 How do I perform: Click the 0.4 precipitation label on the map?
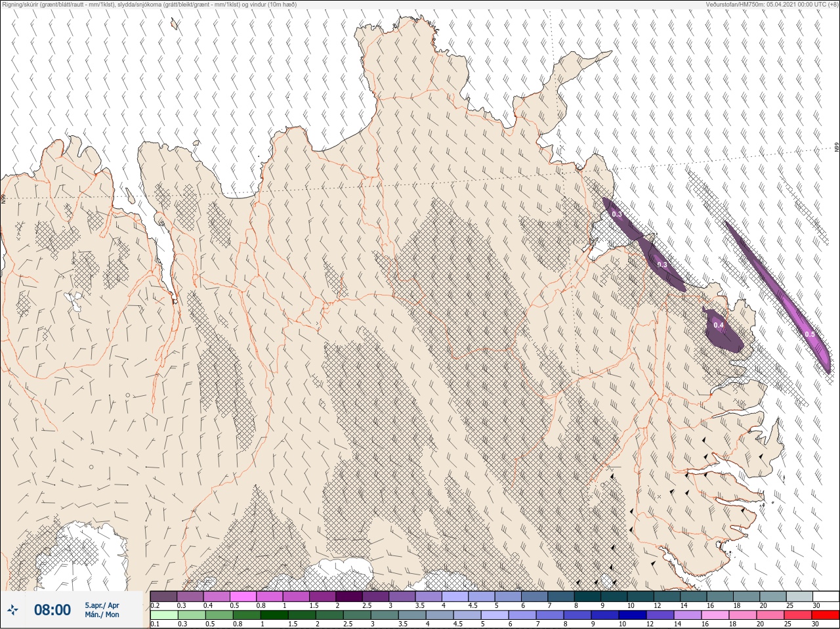719,326
